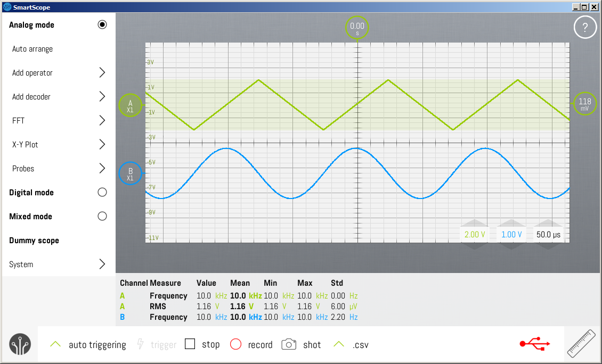Click the 50.0 µs timebase selector

point(548,234)
